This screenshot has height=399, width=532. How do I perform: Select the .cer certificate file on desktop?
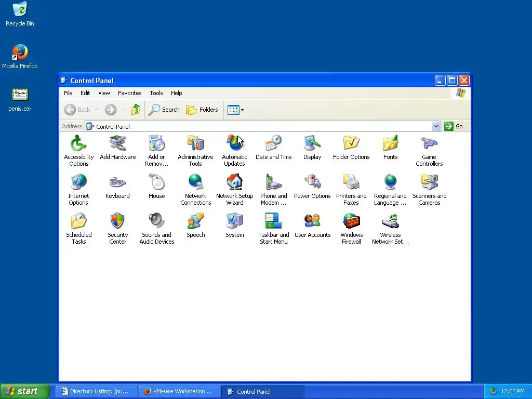click(20, 100)
